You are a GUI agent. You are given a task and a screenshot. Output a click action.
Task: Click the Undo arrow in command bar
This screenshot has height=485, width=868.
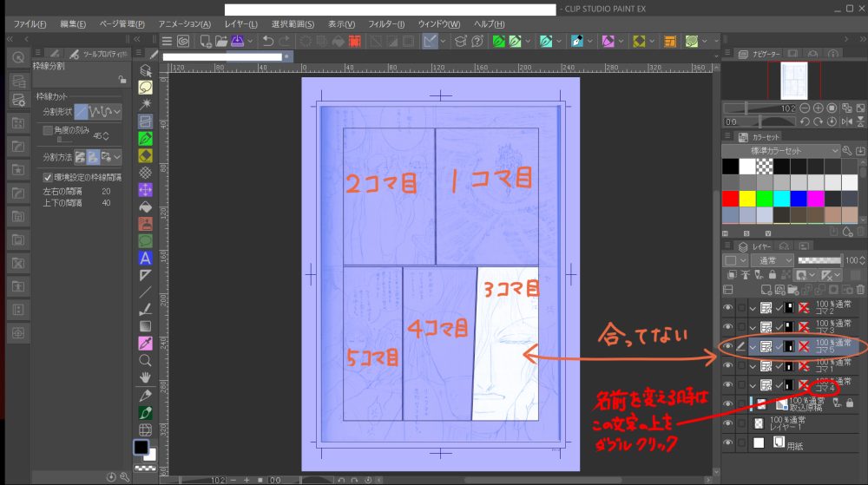(268, 41)
